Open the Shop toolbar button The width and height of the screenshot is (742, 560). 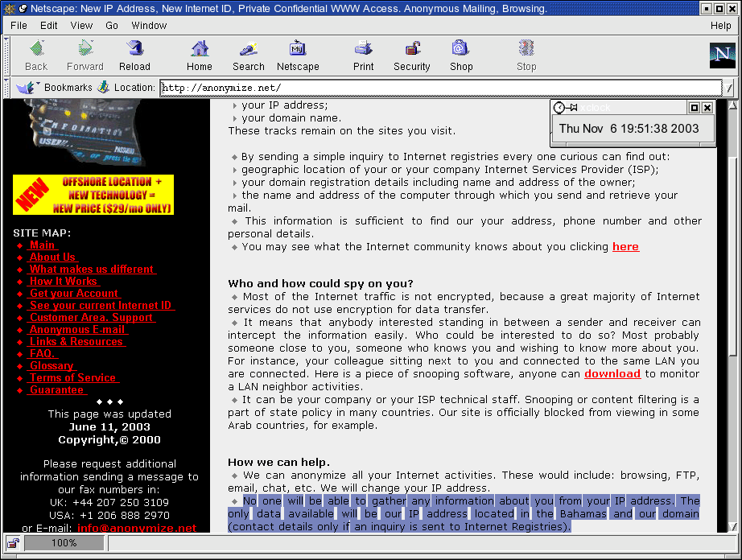[461, 56]
